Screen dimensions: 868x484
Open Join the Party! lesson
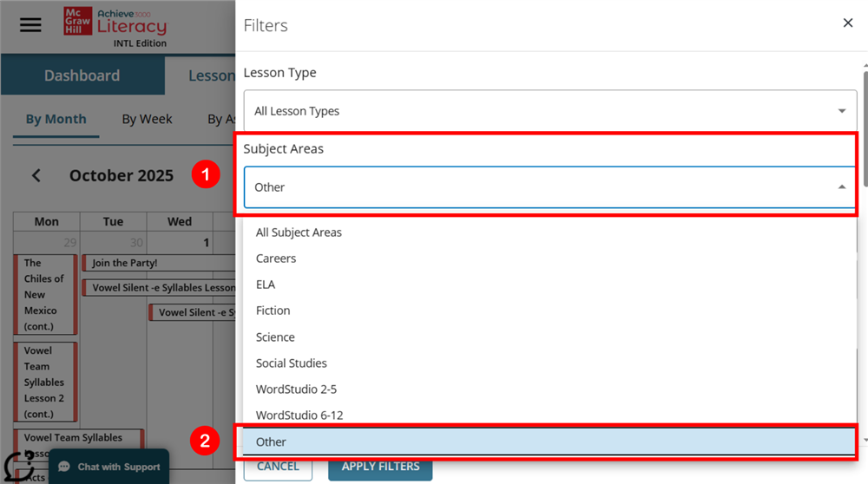point(126,263)
